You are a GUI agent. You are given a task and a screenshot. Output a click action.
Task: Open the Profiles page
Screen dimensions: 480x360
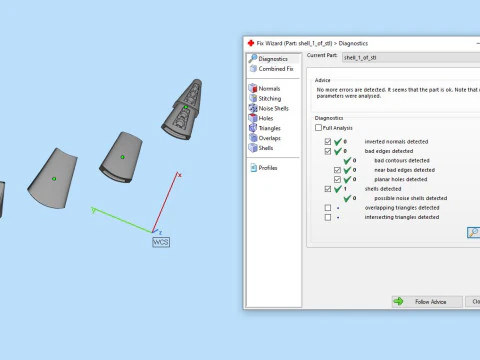point(264,168)
